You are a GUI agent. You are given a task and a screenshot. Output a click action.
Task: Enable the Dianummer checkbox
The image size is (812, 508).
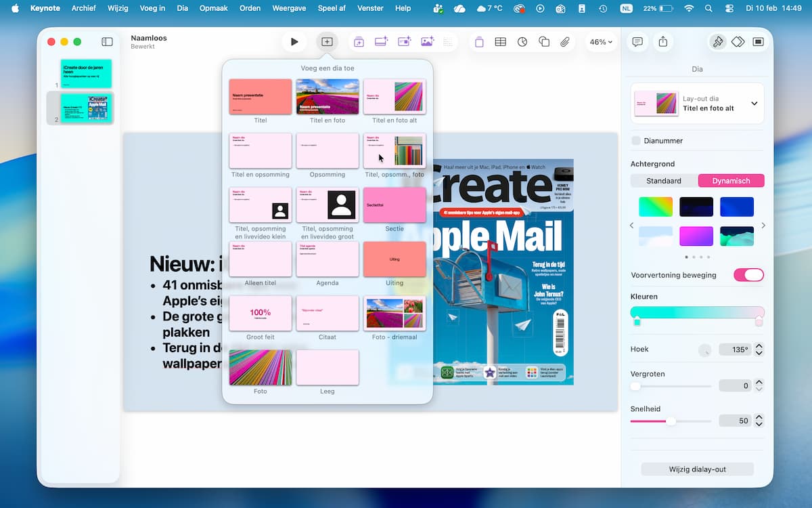[636, 141]
